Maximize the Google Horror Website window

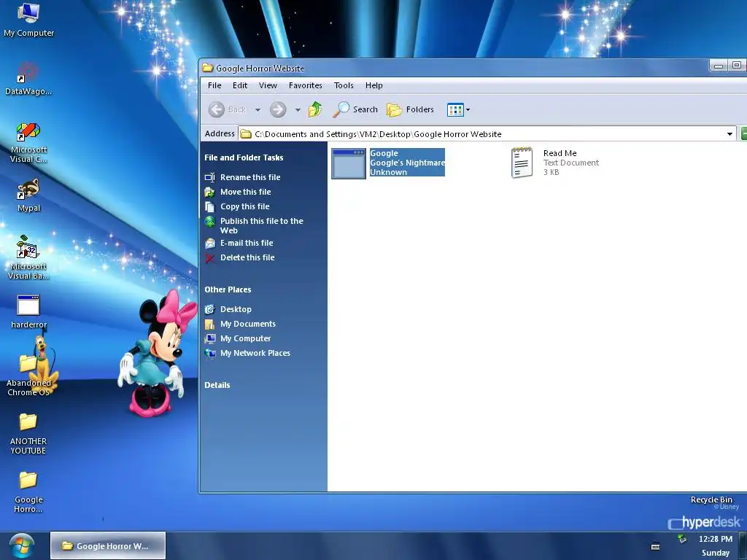(x=737, y=65)
